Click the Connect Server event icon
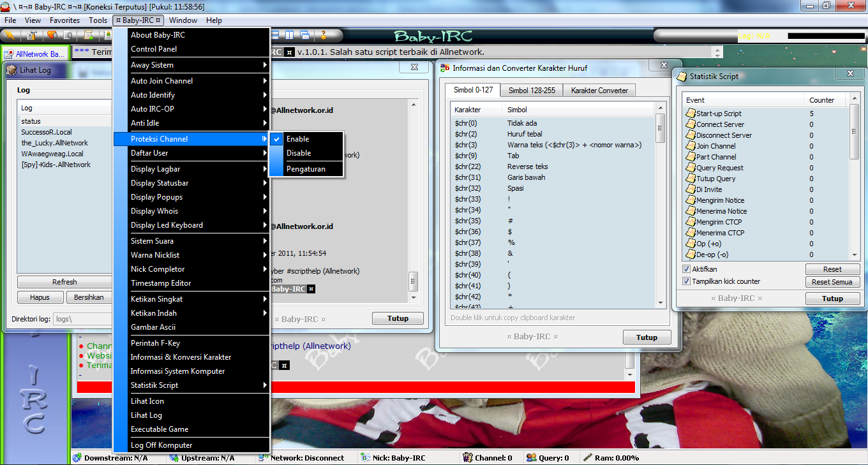 690,124
